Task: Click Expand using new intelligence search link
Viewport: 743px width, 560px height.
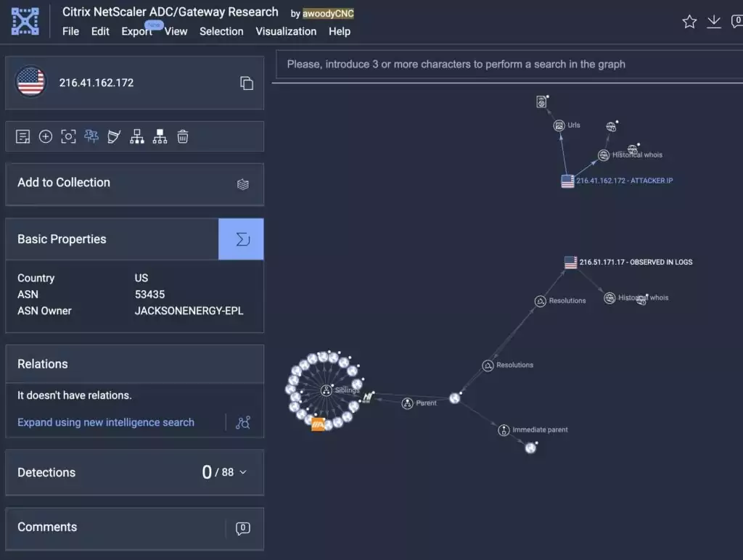Action: [106, 423]
